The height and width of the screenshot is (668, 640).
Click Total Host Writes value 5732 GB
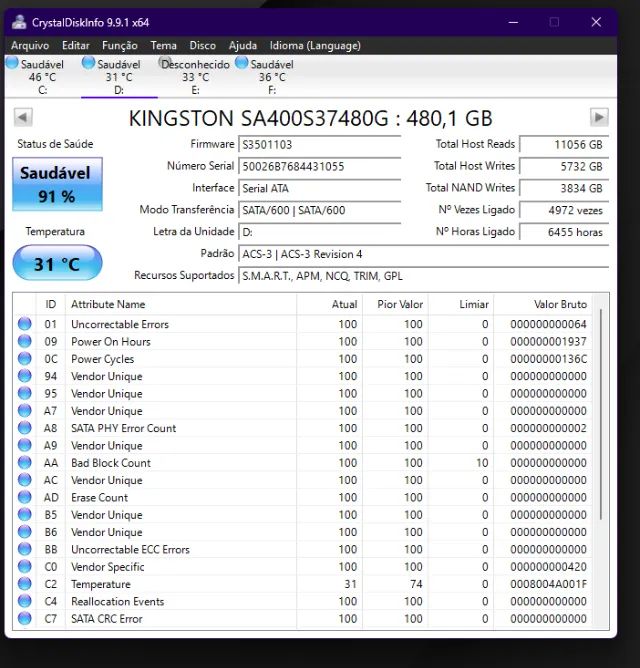tap(564, 167)
